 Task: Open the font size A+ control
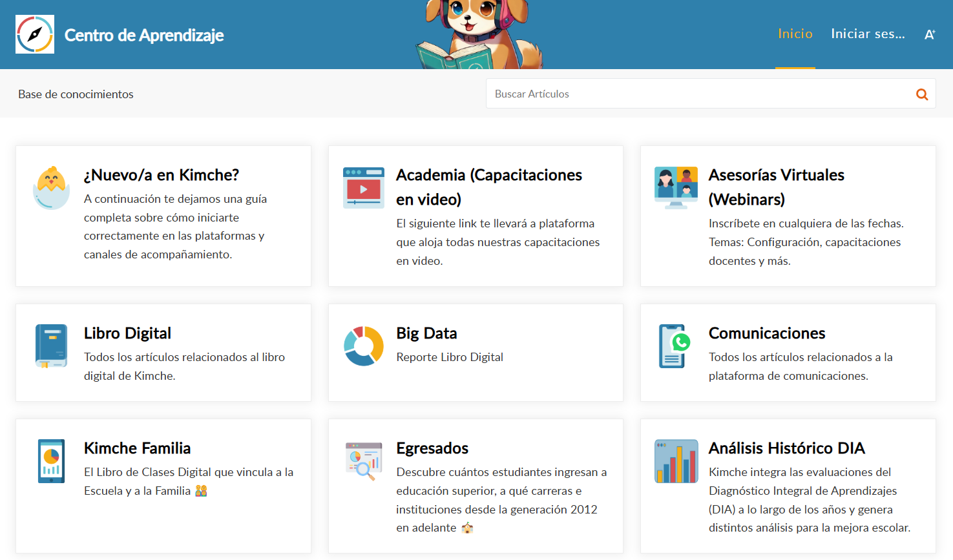(x=930, y=34)
